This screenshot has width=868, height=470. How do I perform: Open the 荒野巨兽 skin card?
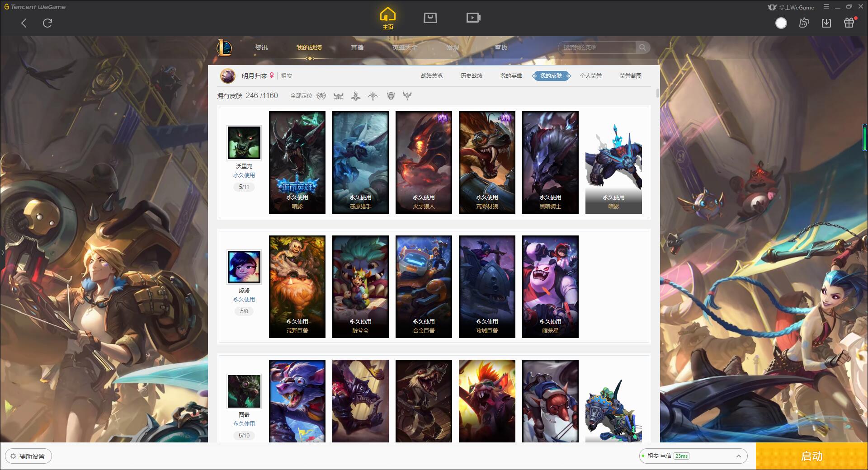pos(297,287)
